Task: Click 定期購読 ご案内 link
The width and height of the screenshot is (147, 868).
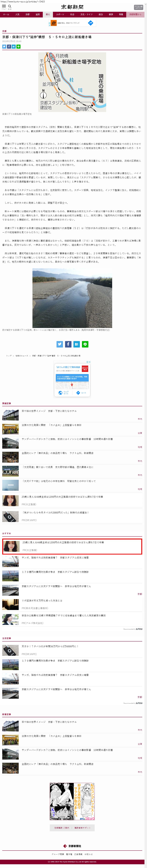Action: 62,828
